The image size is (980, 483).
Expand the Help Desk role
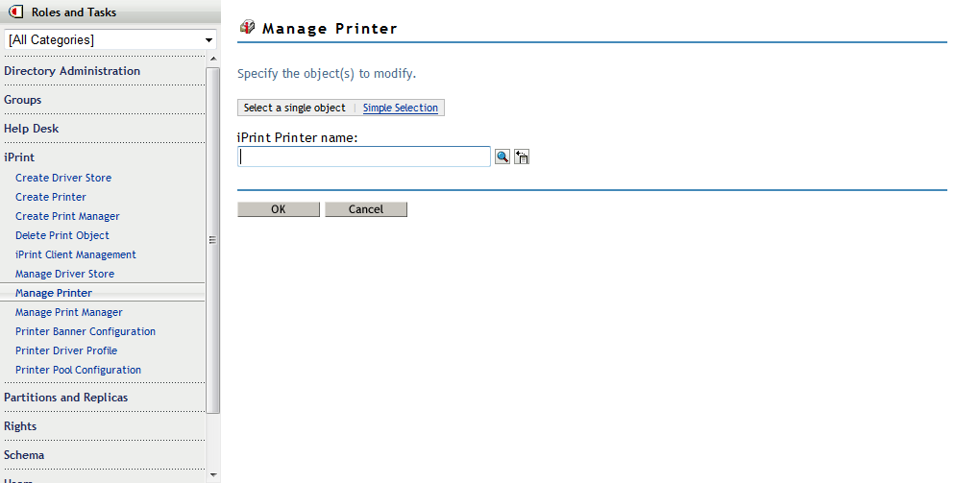pyautogui.click(x=32, y=129)
